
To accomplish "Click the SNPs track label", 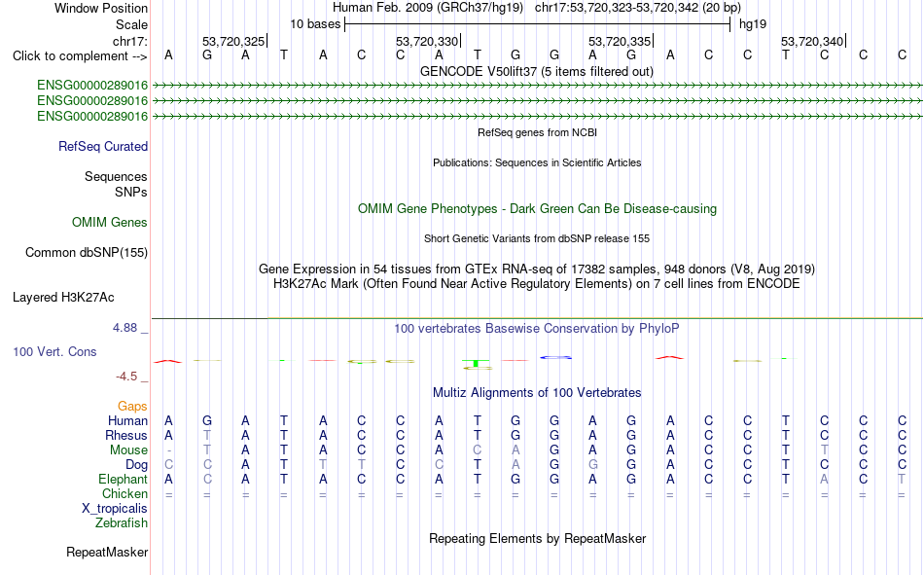I will [x=131, y=193].
